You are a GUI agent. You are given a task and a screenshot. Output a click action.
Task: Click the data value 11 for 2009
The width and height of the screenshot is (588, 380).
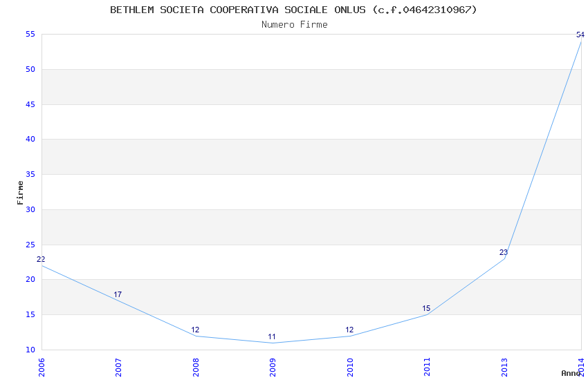click(272, 337)
